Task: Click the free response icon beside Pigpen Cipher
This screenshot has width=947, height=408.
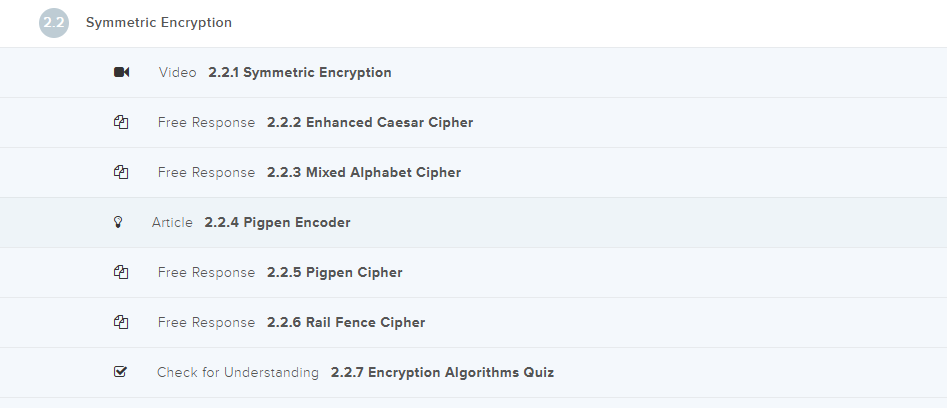Action: tap(121, 272)
